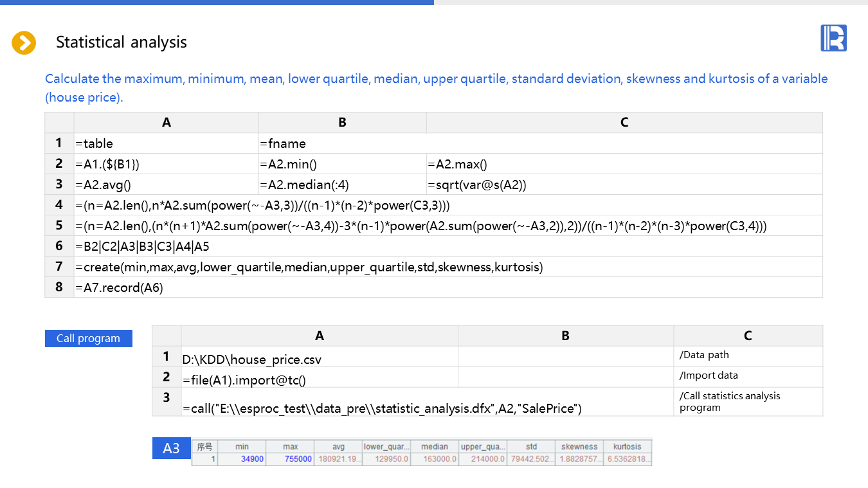The width and height of the screenshot is (868, 488).
Task: Click the blue Call program label
Action: coord(88,338)
